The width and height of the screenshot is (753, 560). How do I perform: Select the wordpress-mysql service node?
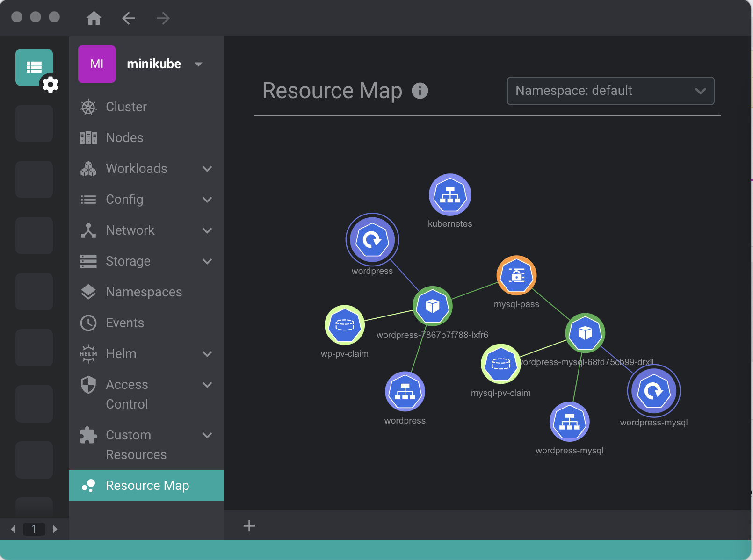[570, 422]
